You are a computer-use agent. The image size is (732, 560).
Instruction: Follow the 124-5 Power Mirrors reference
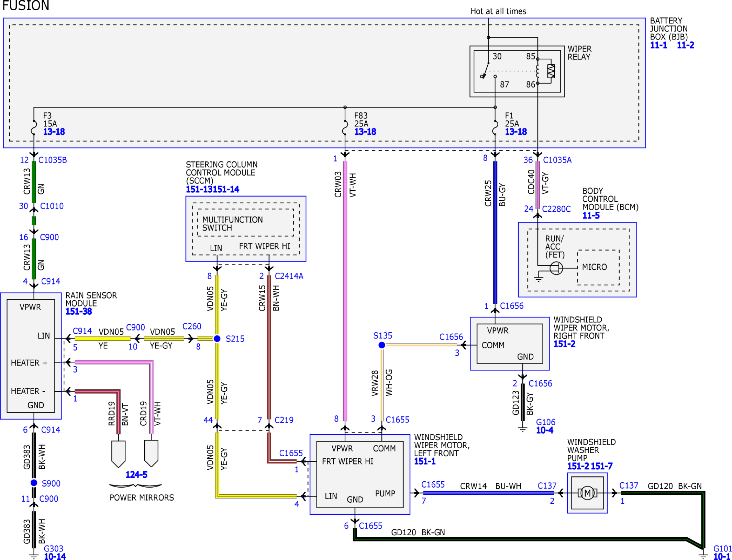pos(136,474)
